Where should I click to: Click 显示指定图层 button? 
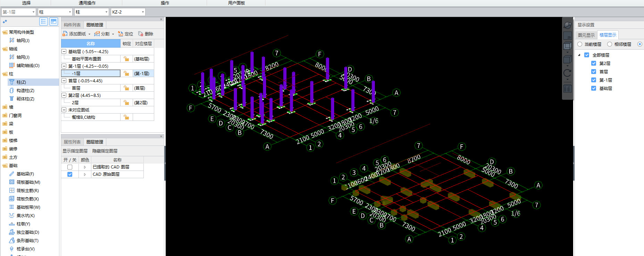coord(75,151)
